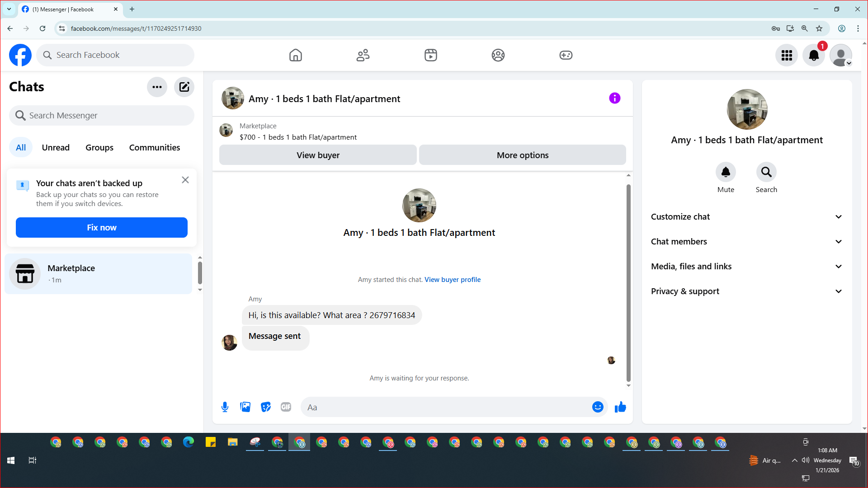Viewport: 868px width, 488px height.
Task: Click Amy's message "Hi, is this available?"
Action: (332, 315)
